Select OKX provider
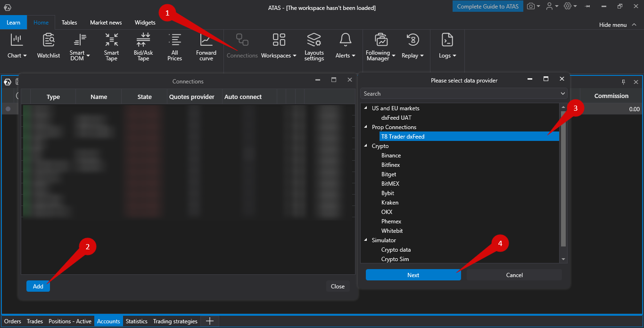The width and height of the screenshot is (644, 328). point(387,212)
